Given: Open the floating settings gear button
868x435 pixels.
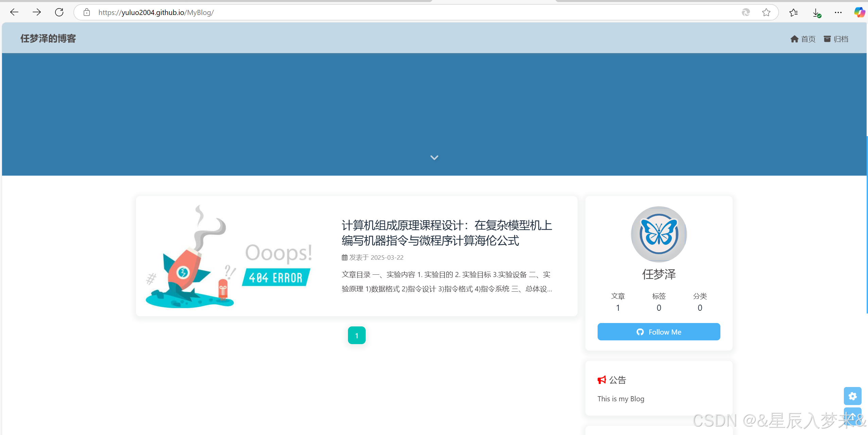Looking at the screenshot, I should (853, 396).
